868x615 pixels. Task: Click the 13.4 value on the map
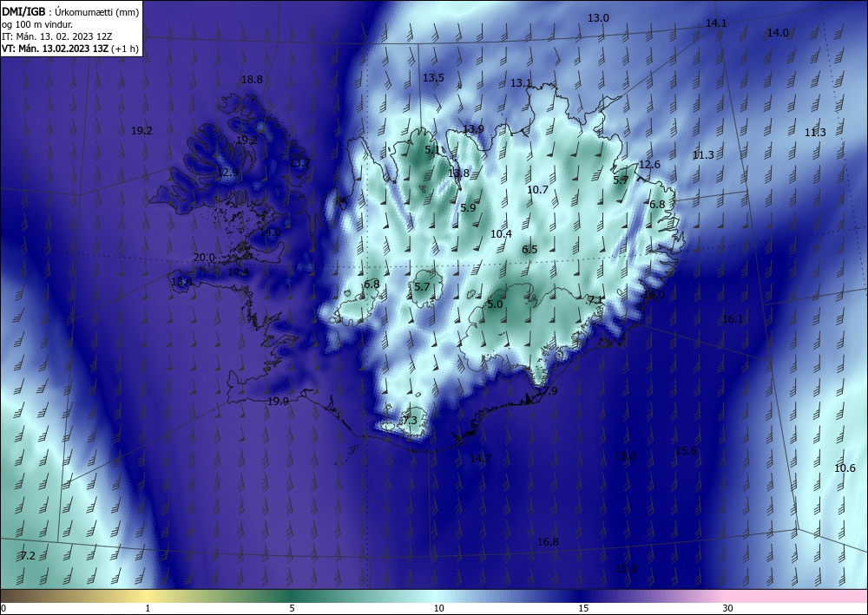coord(181,282)
